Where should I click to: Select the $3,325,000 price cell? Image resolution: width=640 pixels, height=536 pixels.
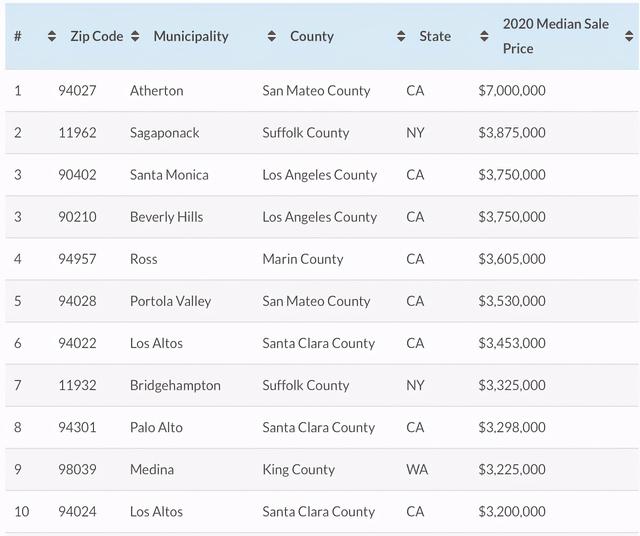coord(512,385)
